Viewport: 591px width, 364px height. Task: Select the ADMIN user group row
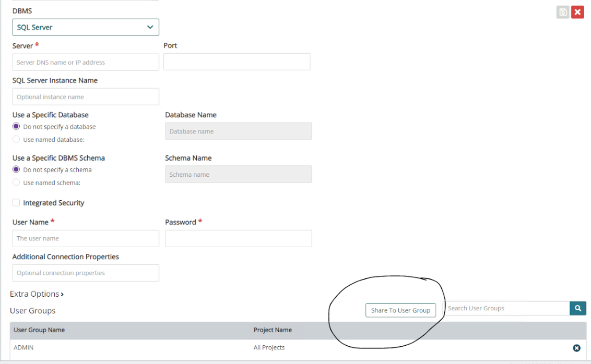click(x=157, y=348)
